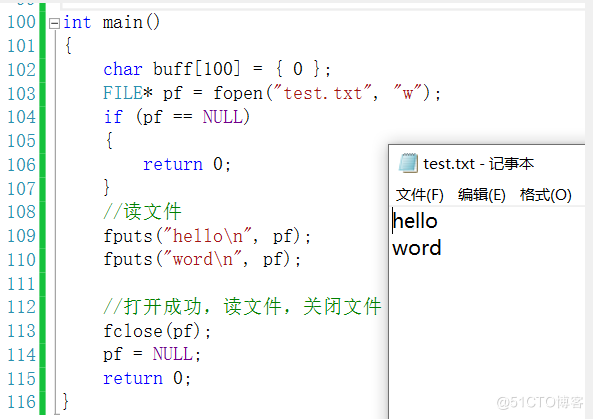Click 'int main()' function declaration
593x419 pixels.
pos(112,22)
